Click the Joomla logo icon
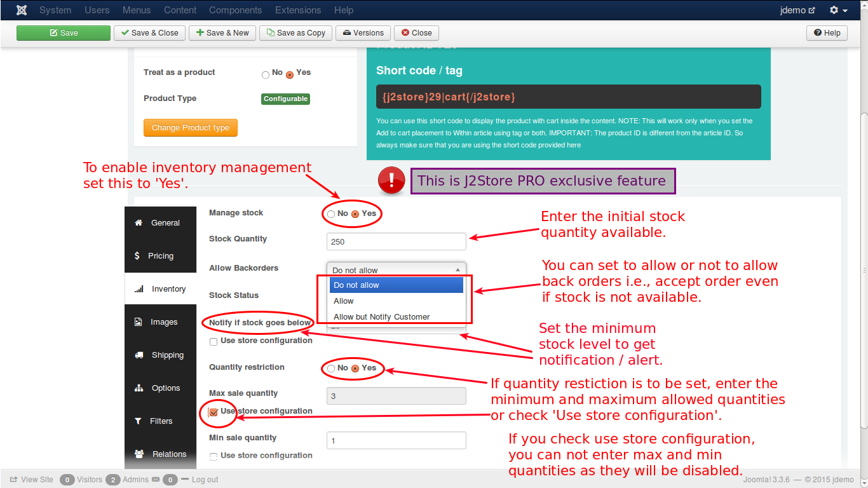868x488 pixels. (x=22, y=10)
